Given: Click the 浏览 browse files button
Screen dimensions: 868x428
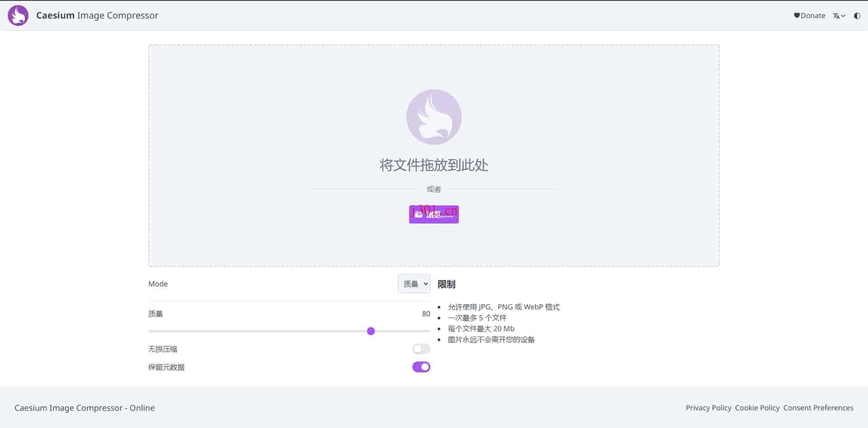Looking at the screenshot, I should click(x=434, y=214).
